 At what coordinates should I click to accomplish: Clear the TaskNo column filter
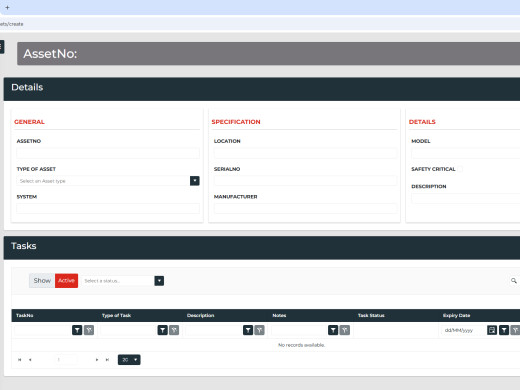click(89, 330)
